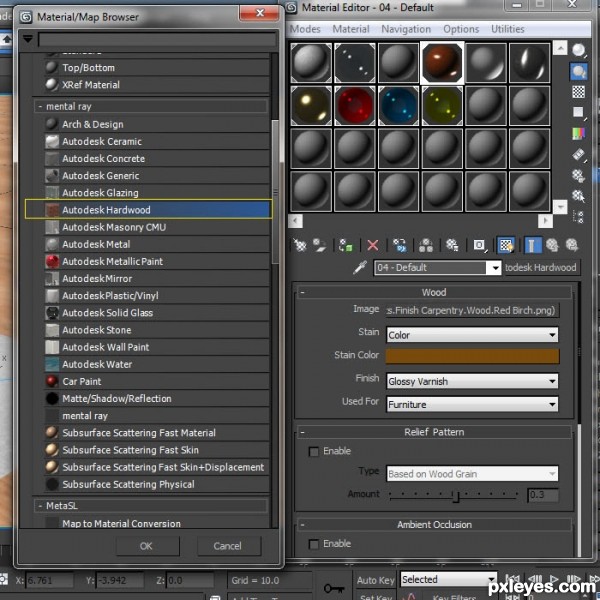
Task: Click the Wood image map button
Action: click(472, 310)
